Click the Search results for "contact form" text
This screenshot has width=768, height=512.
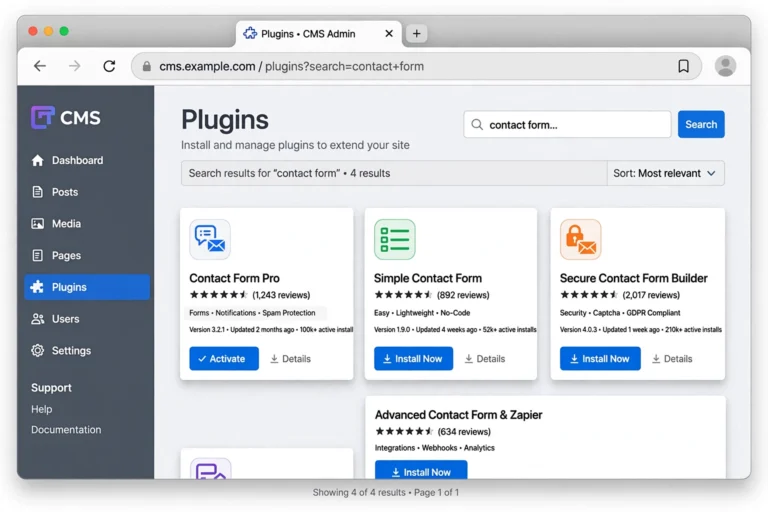pos(289,173)
